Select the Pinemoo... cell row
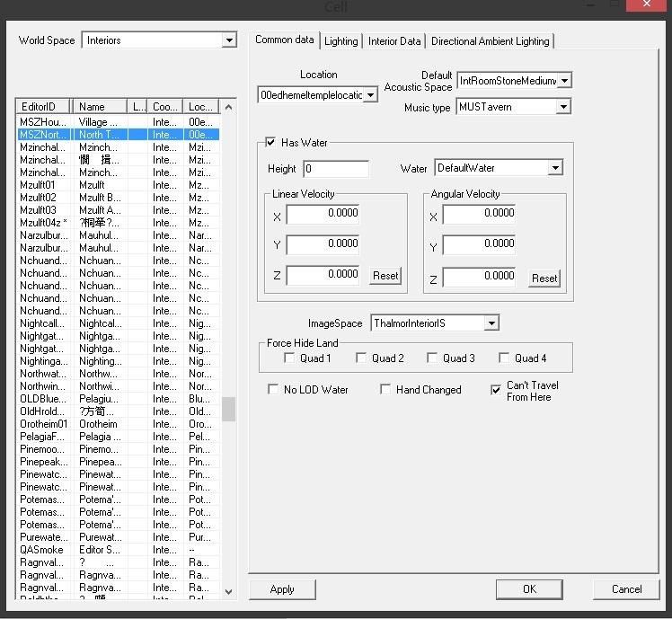This screenshot has height=619, width=672. click(119, 449)
